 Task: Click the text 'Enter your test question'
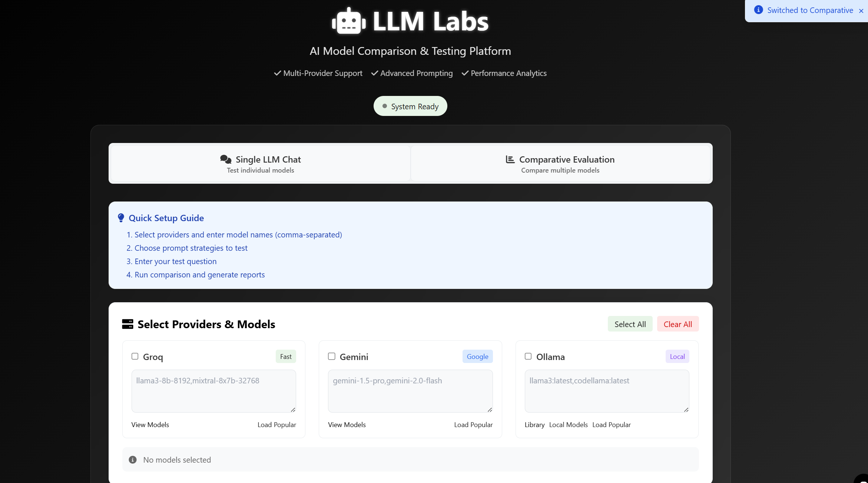[175, 262]
